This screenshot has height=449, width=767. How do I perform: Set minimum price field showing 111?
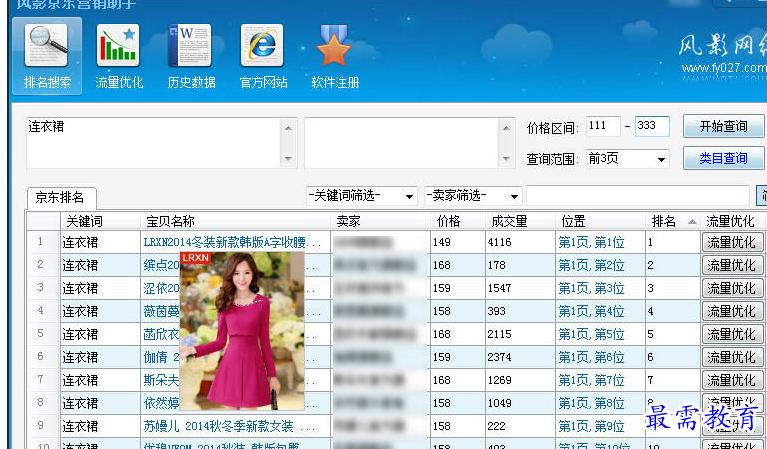603,126
